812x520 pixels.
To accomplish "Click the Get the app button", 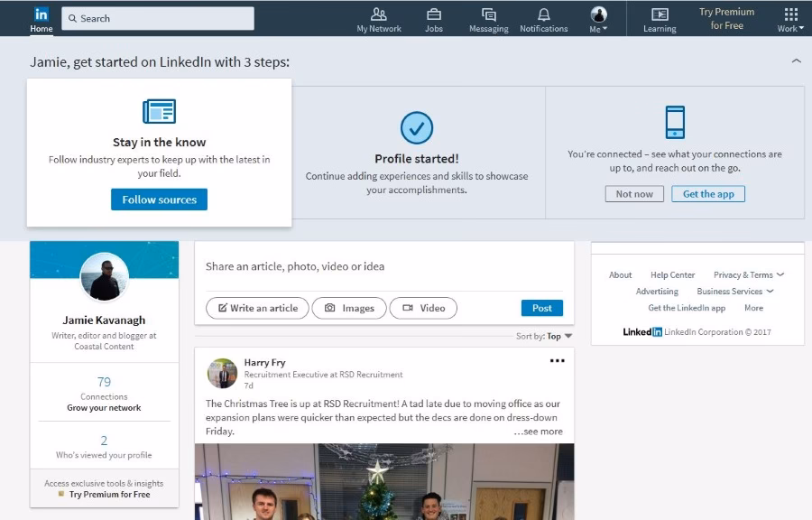I will 708,194.
